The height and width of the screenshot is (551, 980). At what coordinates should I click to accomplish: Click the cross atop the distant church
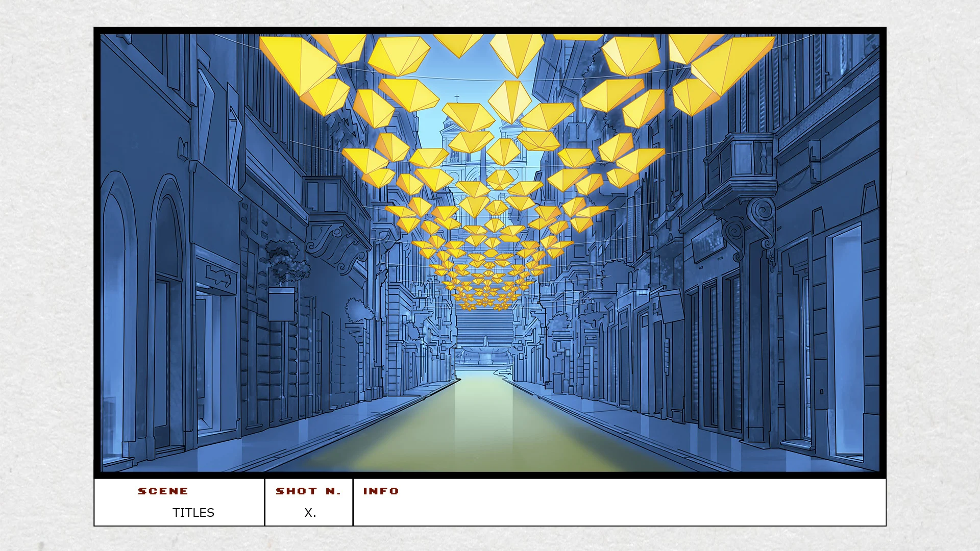(x=457, y=98)
